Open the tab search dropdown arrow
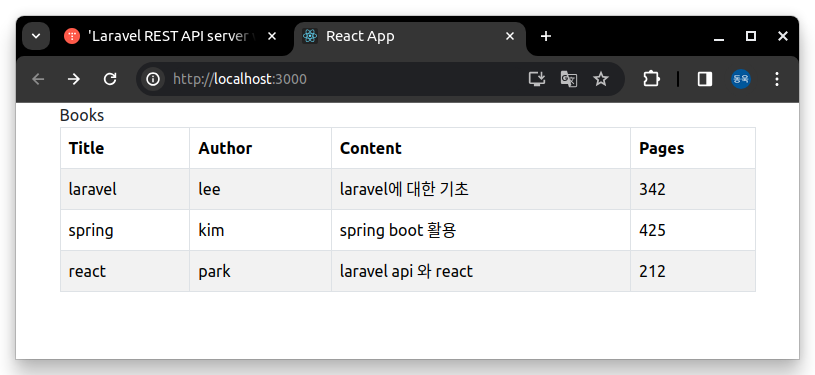Image resolution: width=815 pixels, height=375 pixels. click(x=36, y=36)
